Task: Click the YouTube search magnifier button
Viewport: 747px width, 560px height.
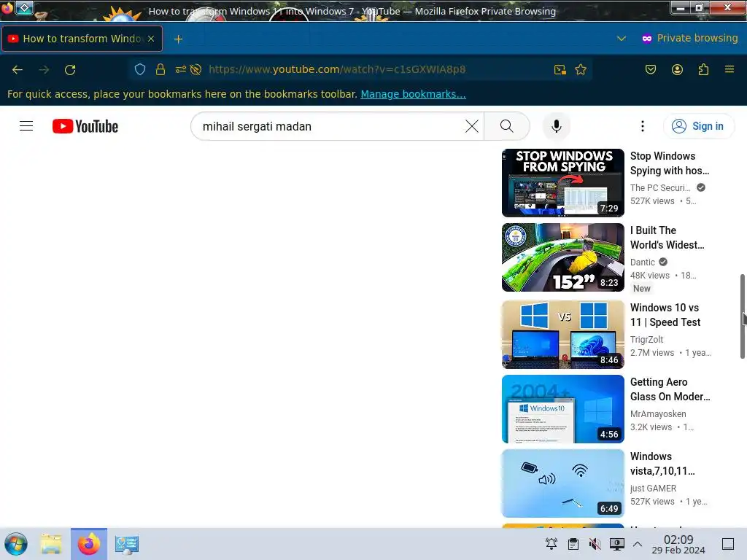Action: click(507, 126)
